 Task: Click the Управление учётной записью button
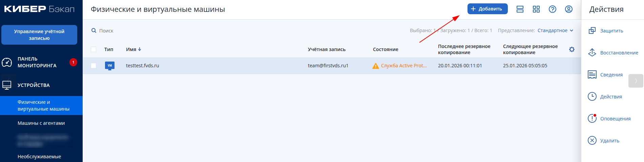[x=39, y=35]
